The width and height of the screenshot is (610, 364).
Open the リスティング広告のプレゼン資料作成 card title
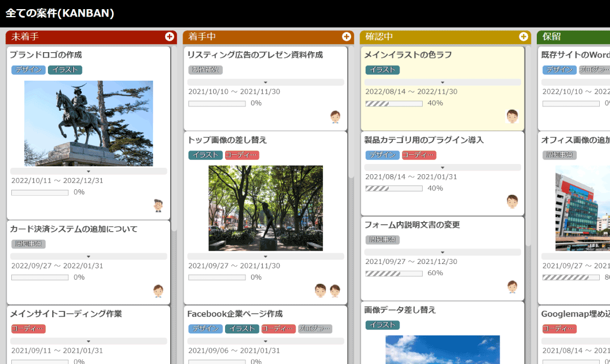[255, 55]
